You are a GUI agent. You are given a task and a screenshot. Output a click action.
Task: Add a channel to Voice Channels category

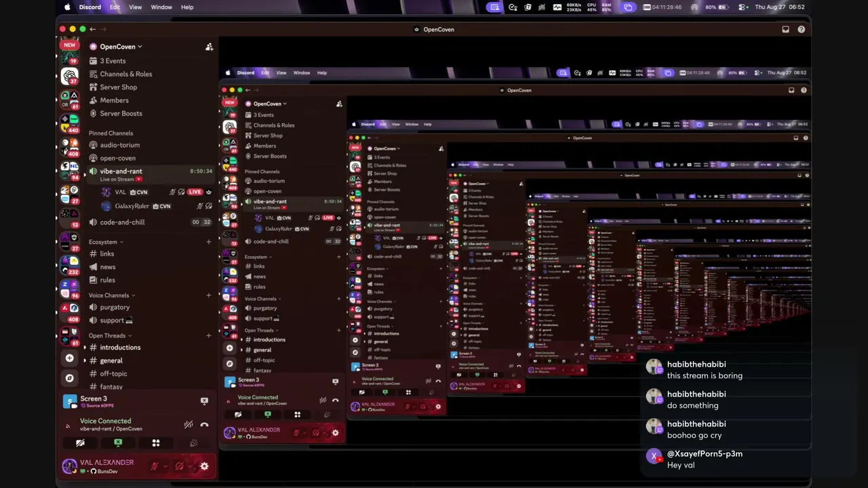[209, 296]
